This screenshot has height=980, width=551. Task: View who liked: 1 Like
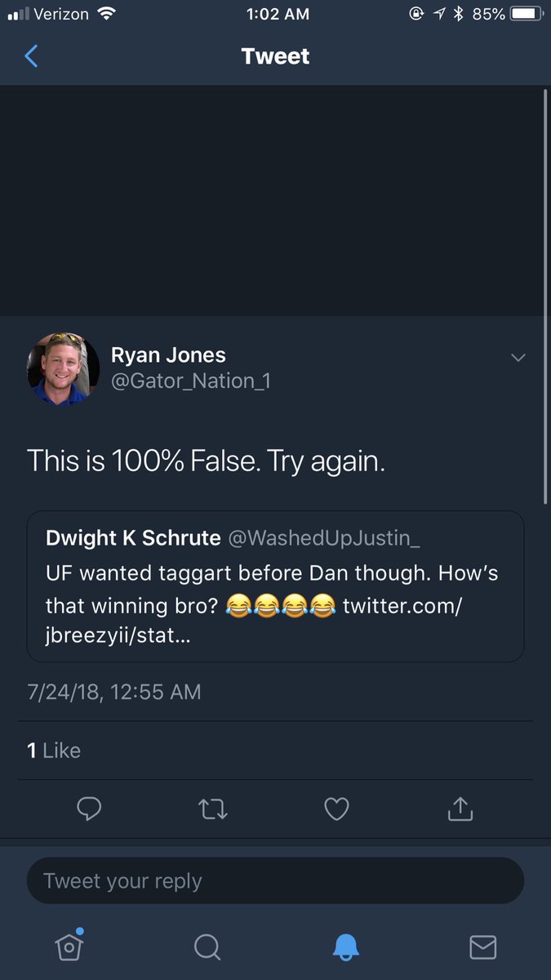click(54, 751)
